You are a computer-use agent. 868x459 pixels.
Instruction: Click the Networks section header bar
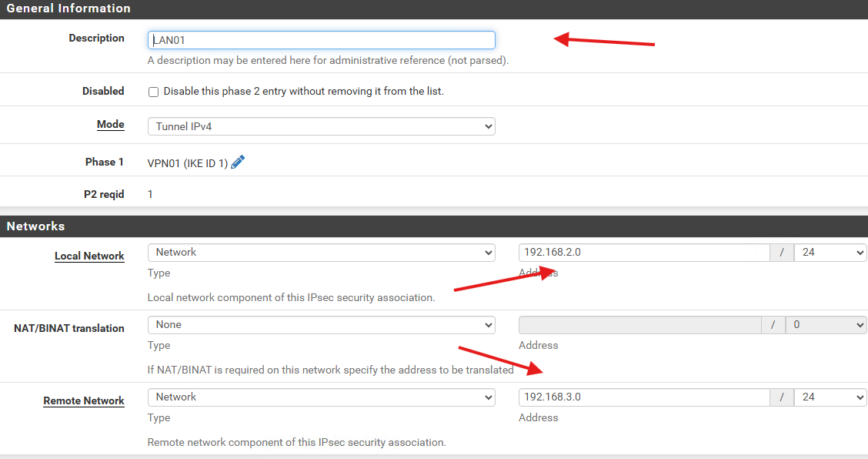(x=434, y=226)
